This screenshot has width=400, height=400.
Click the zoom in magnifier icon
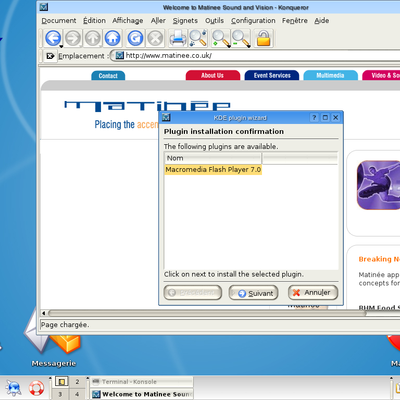click(x=221, y=38)
